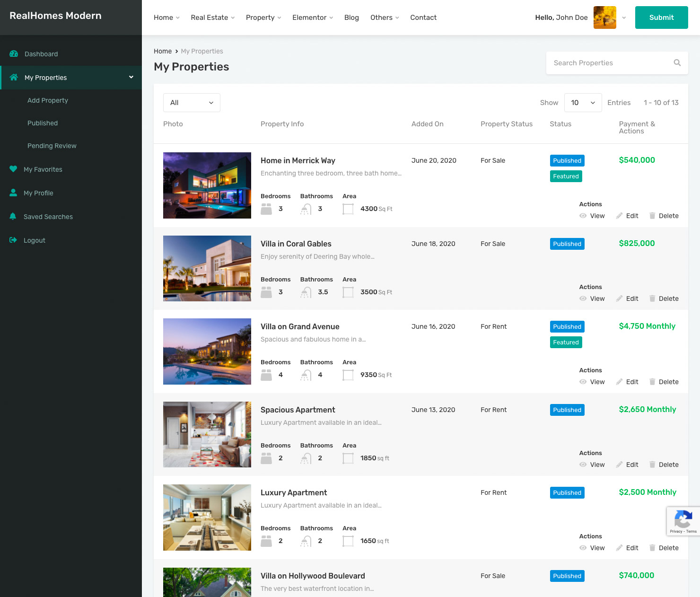Expand the Elementor nav menu
Screen dimensions: 700x597
pos(313,18)
